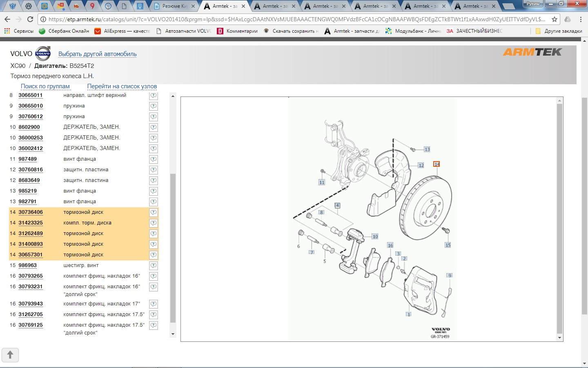Open info icon for part 8683649
Viewport: 588px width, 368px height.
[x=154, y=180]
